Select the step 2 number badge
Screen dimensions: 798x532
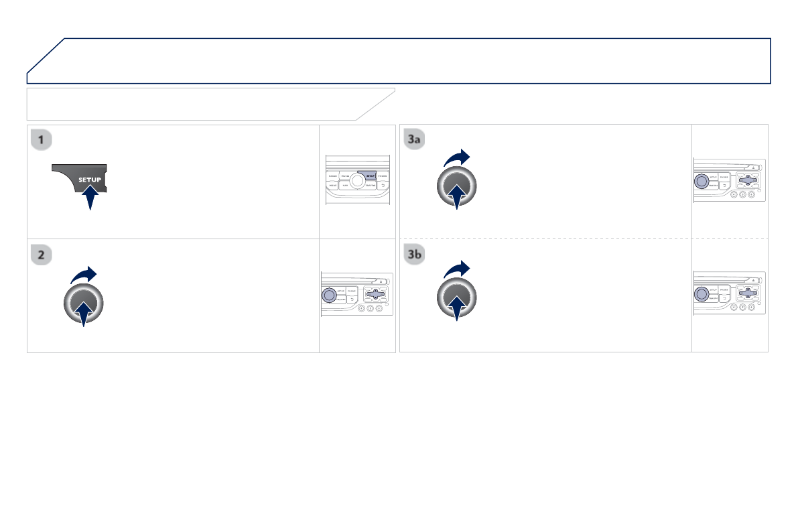(x=42, y=255)
